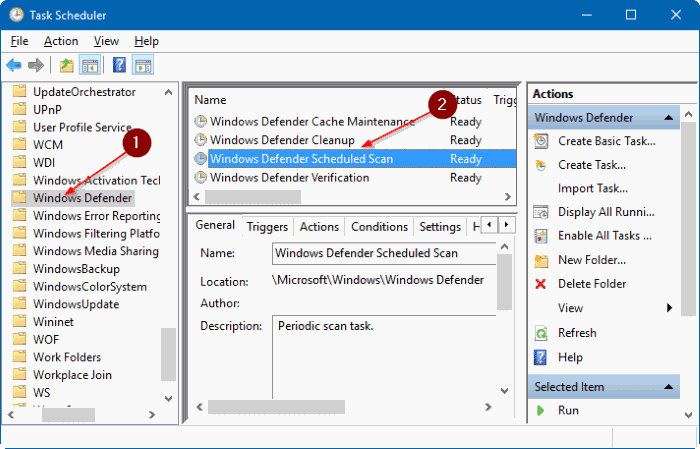Click the clock icon of Cache Maintenance task

point(200,121)
